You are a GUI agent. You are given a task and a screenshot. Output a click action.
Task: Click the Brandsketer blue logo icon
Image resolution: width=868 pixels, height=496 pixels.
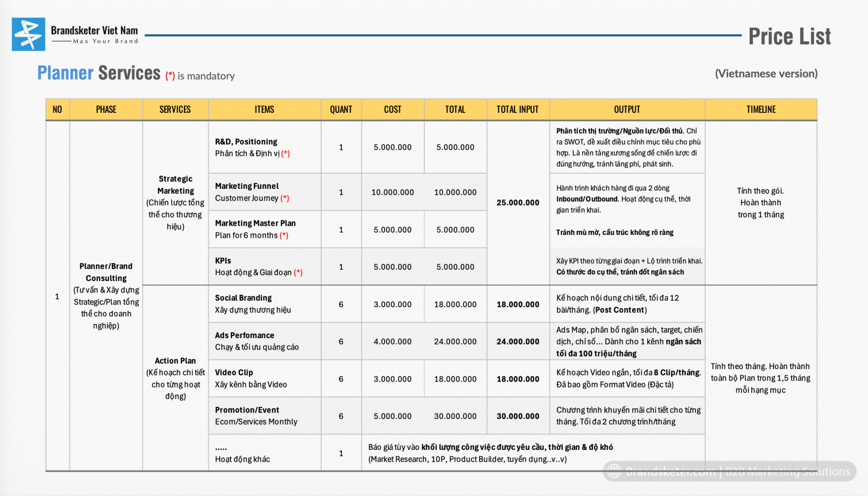(28, 34)
